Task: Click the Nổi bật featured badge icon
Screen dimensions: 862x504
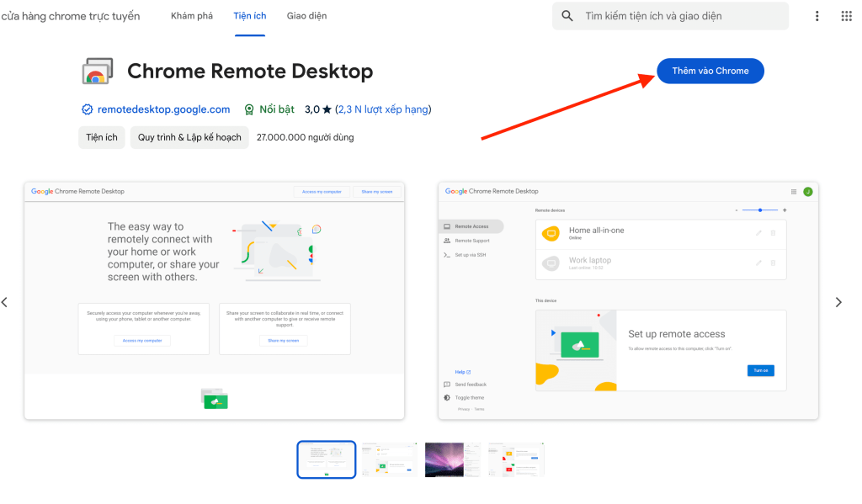Action: point(249,109)
